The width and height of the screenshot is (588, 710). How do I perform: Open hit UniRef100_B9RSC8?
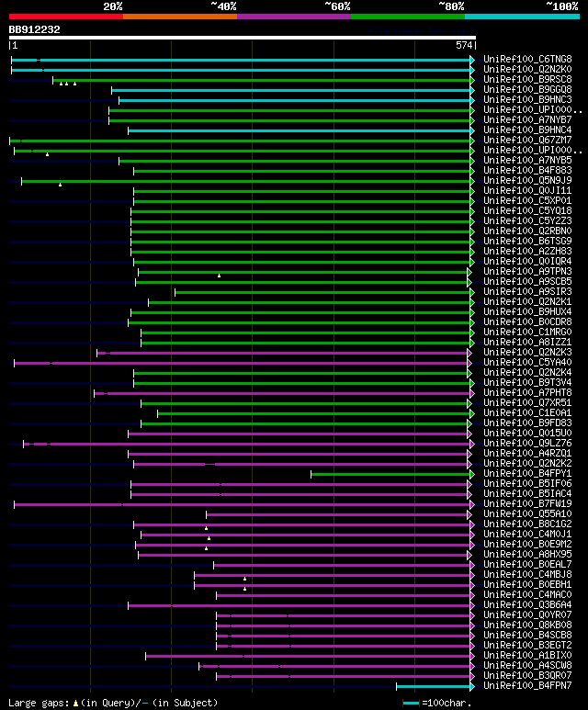[x=527, y=79]
